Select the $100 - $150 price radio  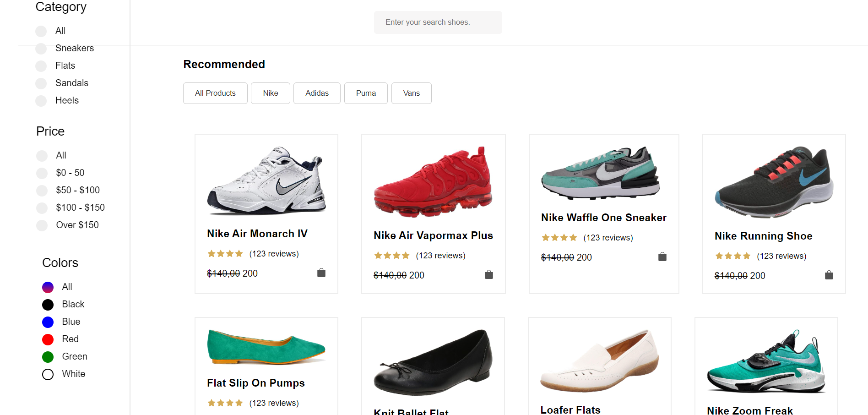tap(42, 208)
